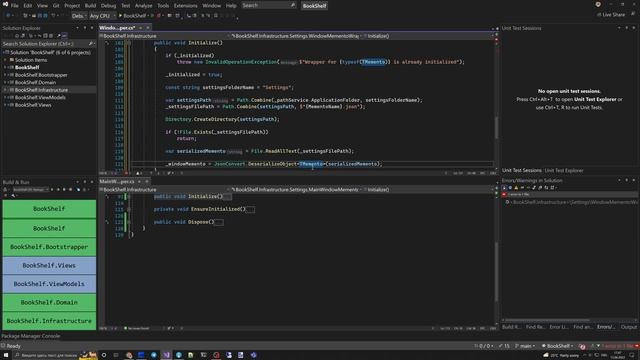The height and width of the screenshot is (360, 640).
Task: Switch to the Unit Test Explorer tab
Action: [x=564, y=171]
